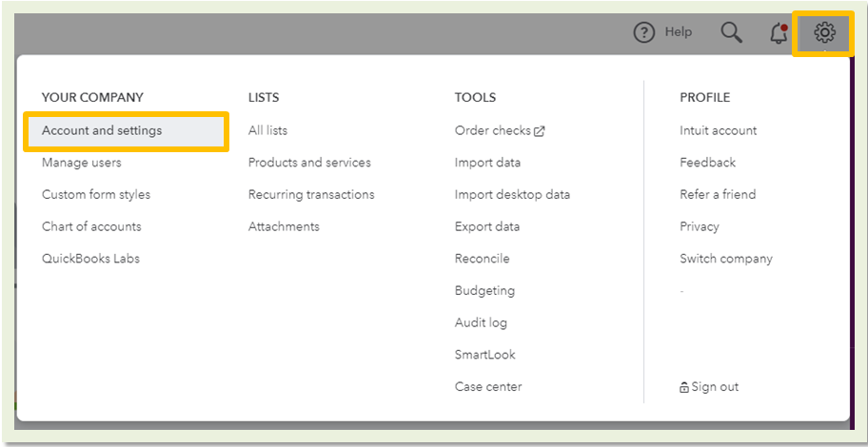Image resolution: width=868 pixels, height=447 pixels.
Task: Open Budgeting tool
Action: click(485, 290)
